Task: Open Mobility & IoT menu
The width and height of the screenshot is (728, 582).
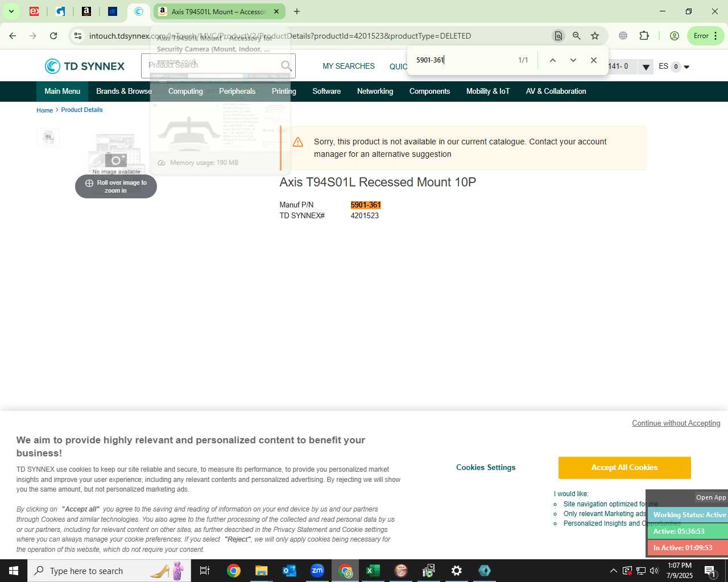Action: click(488, 91)
